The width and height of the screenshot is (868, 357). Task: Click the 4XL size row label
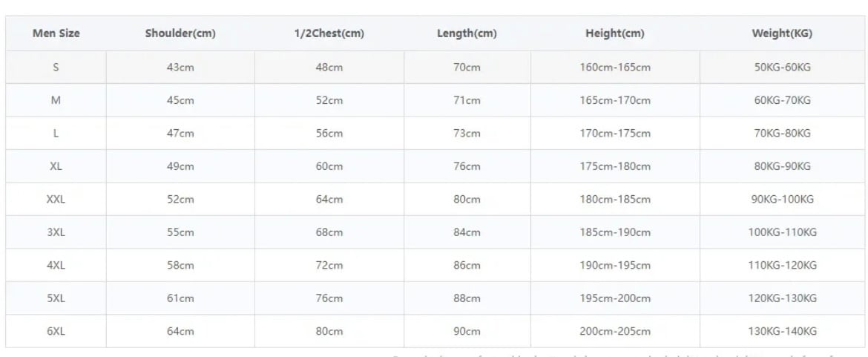(x=56, y=266)
